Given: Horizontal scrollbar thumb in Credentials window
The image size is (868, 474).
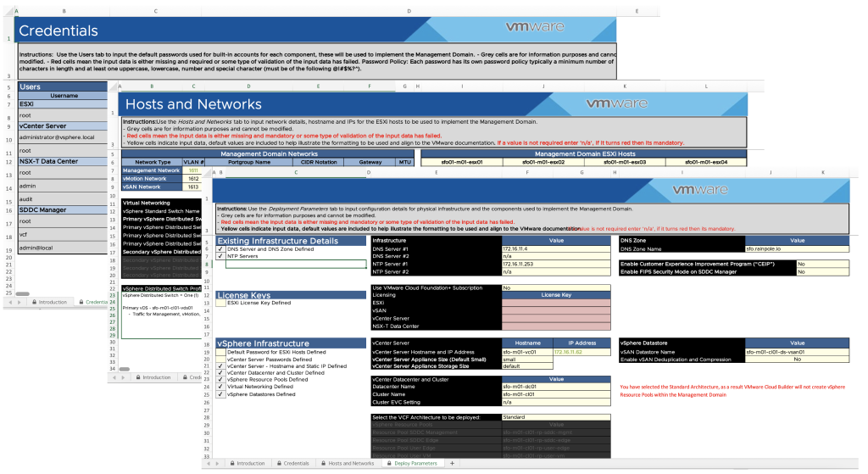Looking at the screenshot, I should click(23, 294).
